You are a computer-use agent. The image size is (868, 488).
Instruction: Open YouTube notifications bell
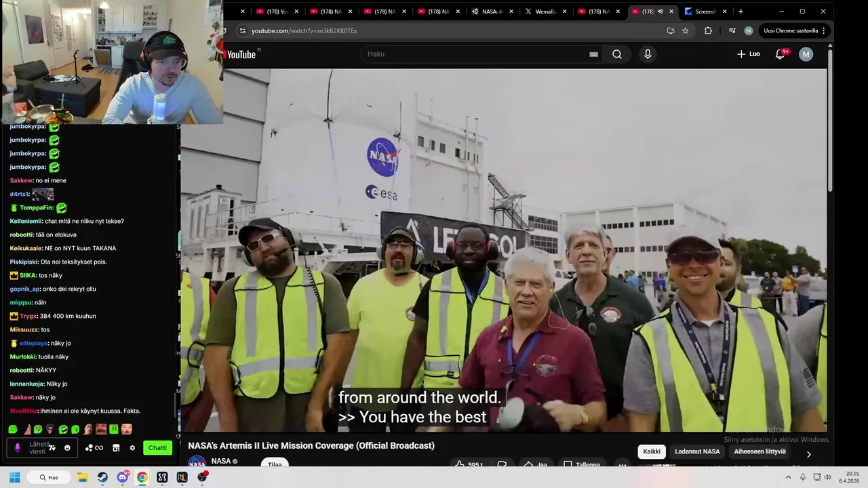pyautogui.click(x=780, y=54)
